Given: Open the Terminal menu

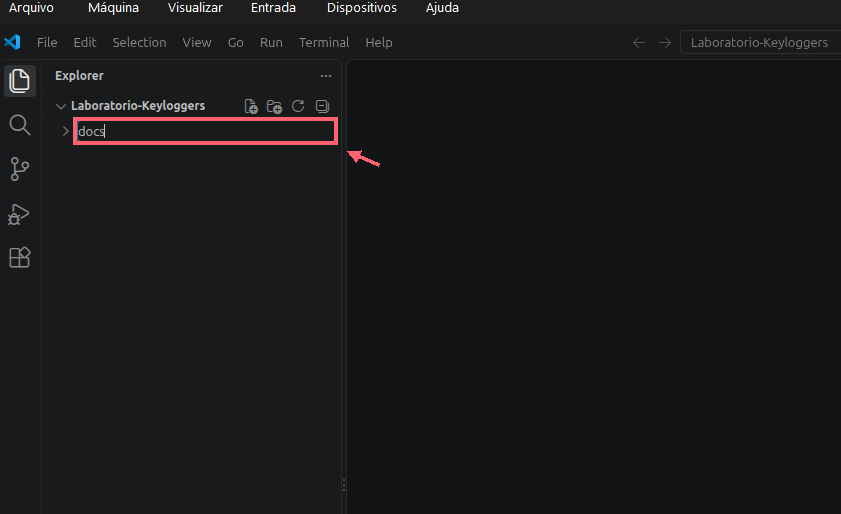Looking at the screenshot, I should click(324, 42).
